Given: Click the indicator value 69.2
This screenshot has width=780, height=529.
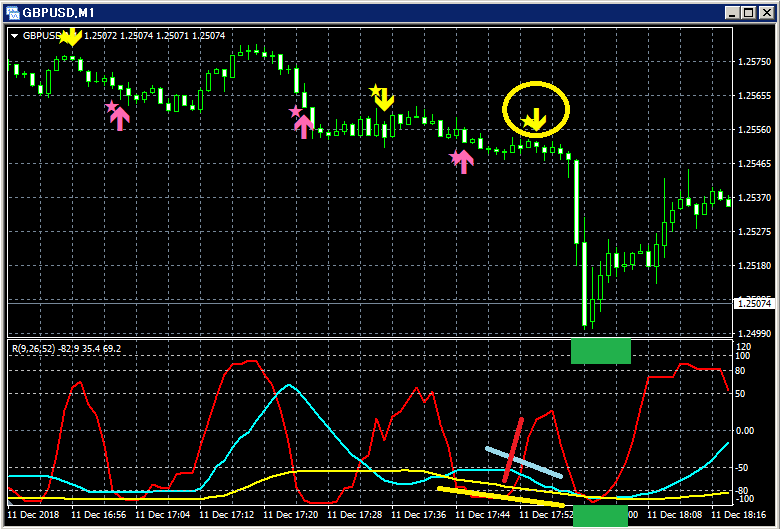Looking at the screenshot, I should 112,349.
